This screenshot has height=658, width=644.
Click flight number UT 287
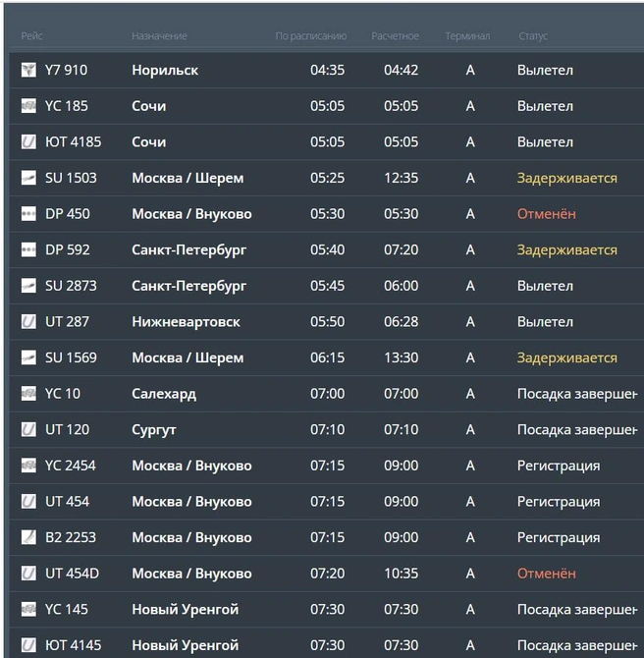pyautogui.click(x=67, y=321)
